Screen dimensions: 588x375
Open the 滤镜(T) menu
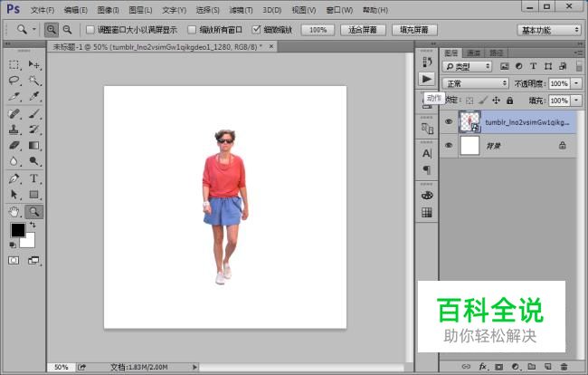click(x=241, y=9)
